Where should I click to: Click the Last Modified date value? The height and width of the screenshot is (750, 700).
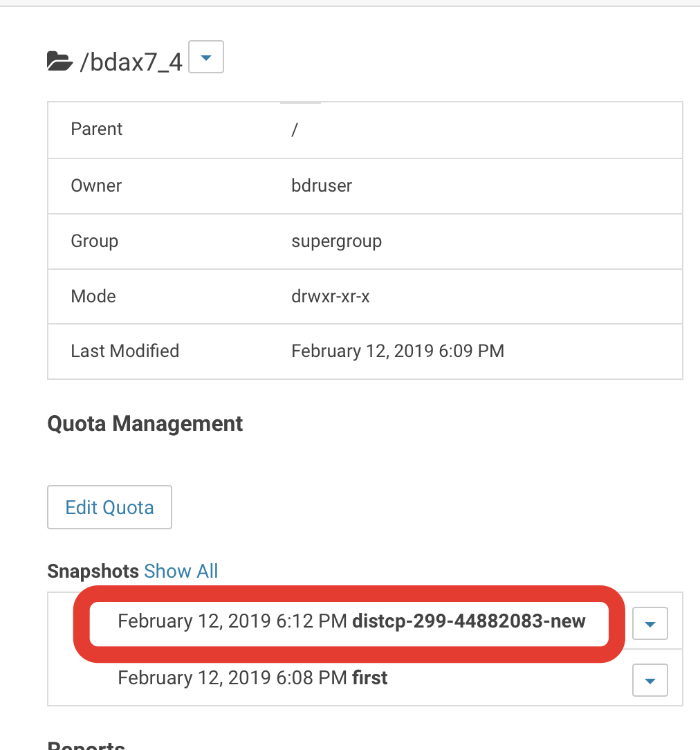(x=397, y=351)
